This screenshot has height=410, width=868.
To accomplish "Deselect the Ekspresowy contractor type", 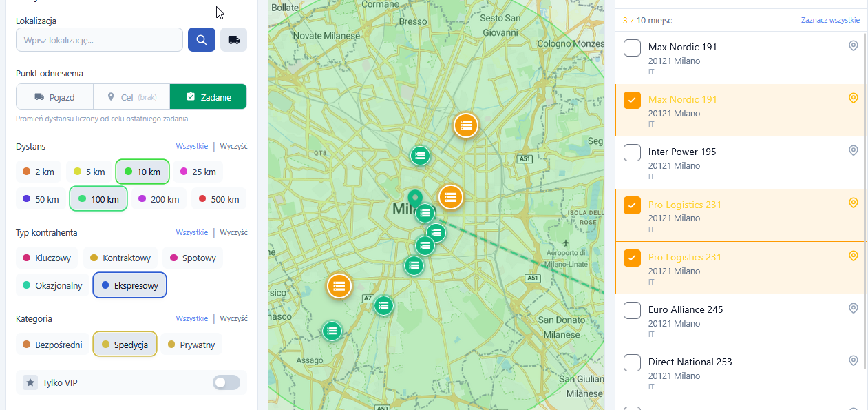I will 130,285.
